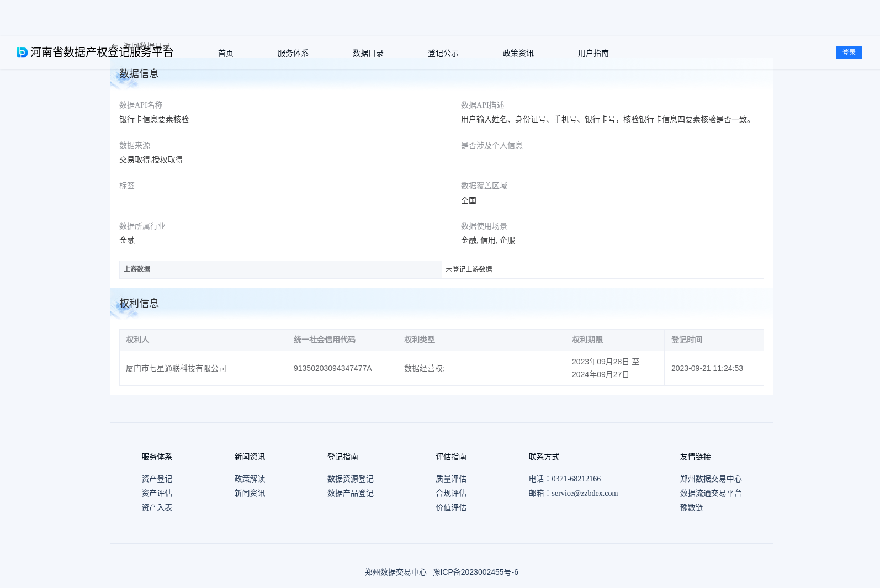Click footer column heading 登记指南
The height and width of the screenshot is (588, 880).
(343, 457)
